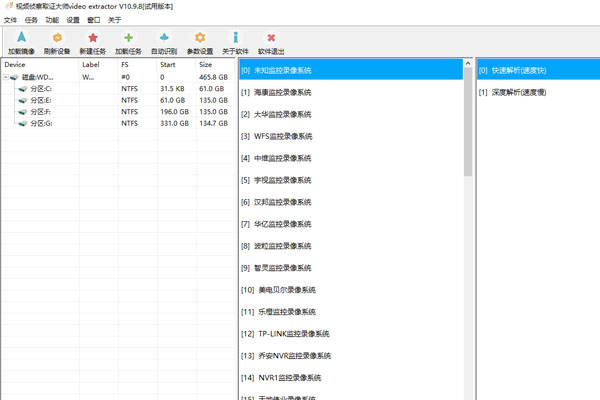
Task: Select [0] 未知监控录像系统 in the list
Action: (x=351, y=70)
